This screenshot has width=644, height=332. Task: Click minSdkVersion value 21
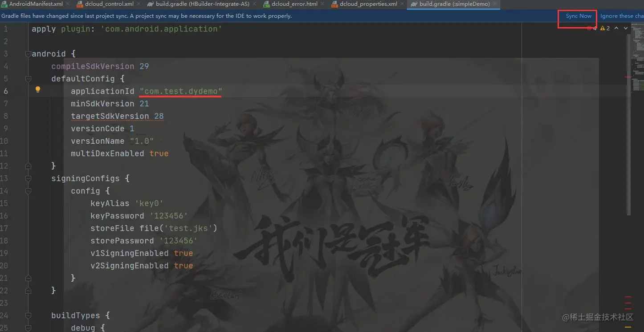pos(144,104)
